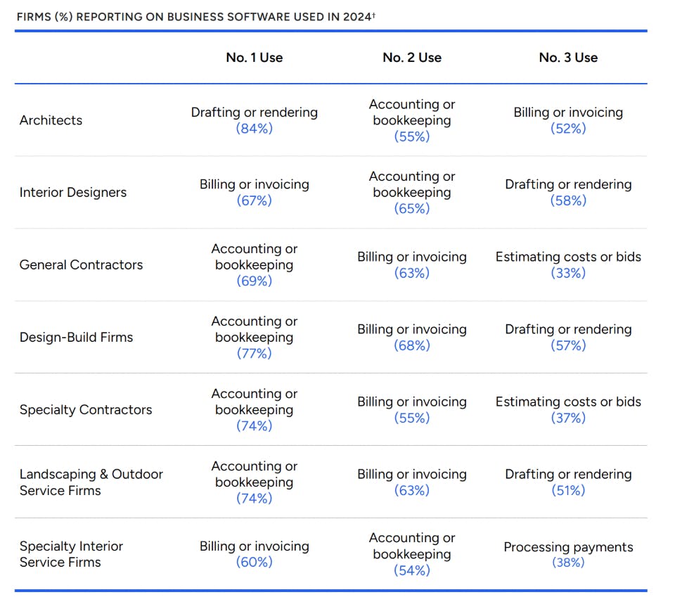
Task: Select the Architects row label
Action: click(x=51, y=120)
